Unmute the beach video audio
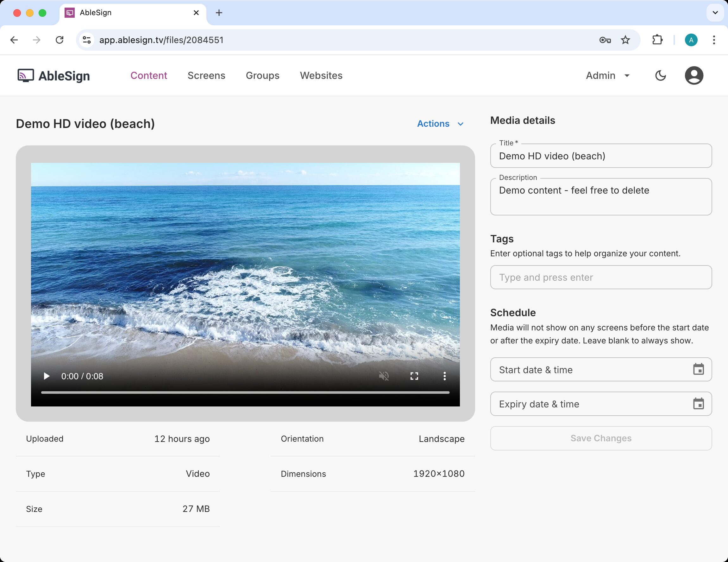Image resolution: width=728 pixels, height=562 pixels. pos(384,376)
